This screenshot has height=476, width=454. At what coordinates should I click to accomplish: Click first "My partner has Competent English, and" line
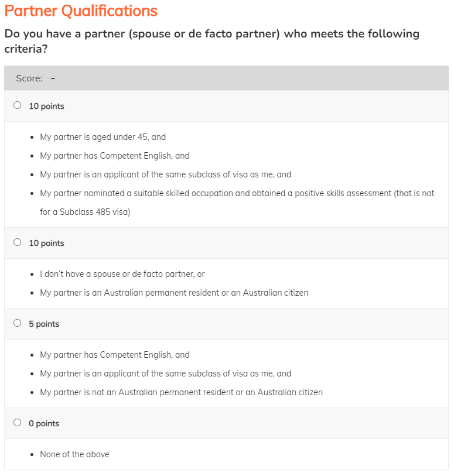[x=115, y=156]
